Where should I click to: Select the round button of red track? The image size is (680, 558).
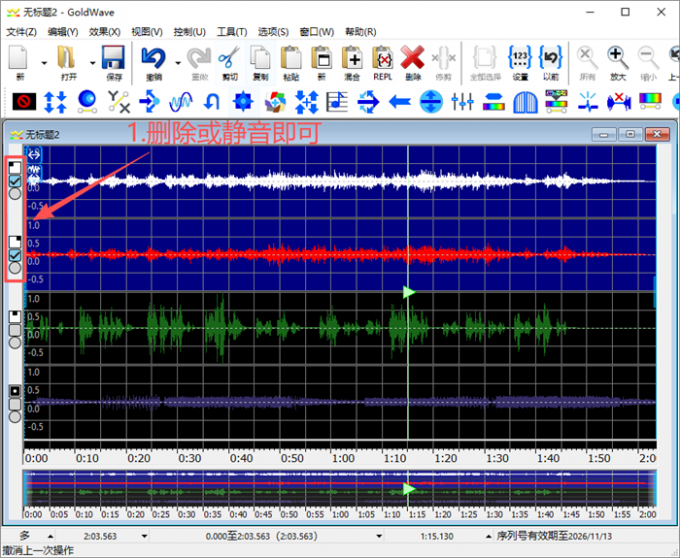(x=15, y=268)
